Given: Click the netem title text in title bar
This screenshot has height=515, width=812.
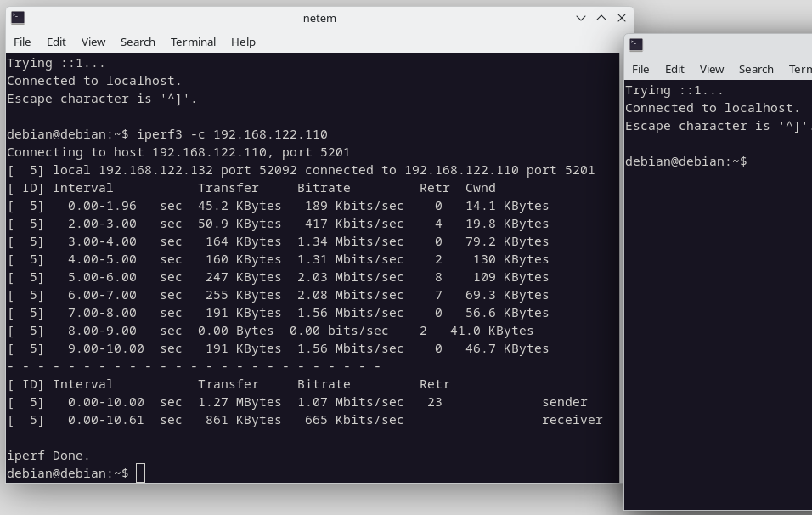Looking at the screenshot, I should pyautogui.click(x=319, y=18).
